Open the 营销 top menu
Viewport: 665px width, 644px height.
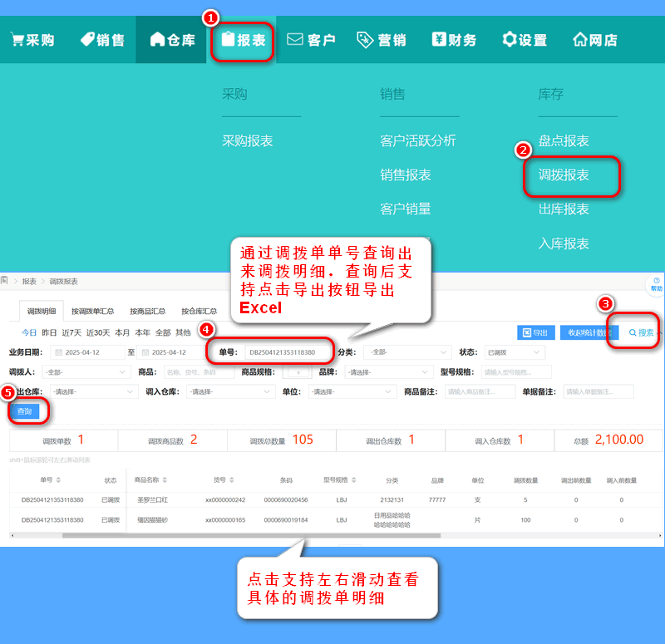pos(382,40)
